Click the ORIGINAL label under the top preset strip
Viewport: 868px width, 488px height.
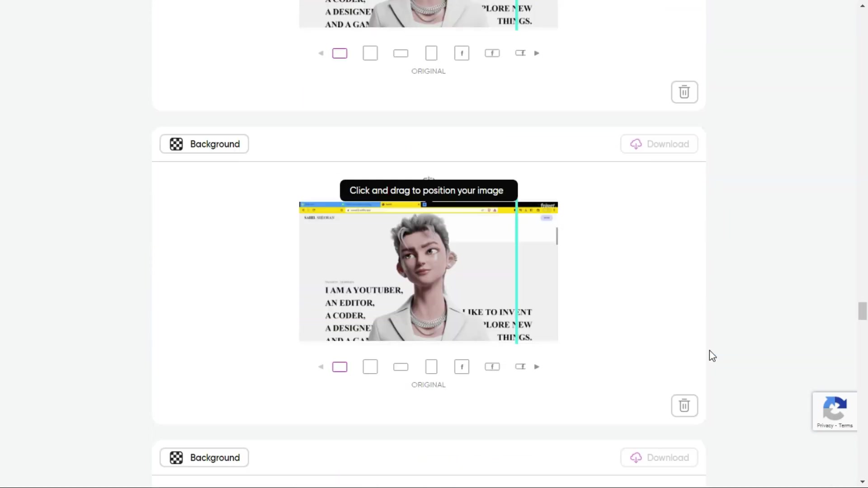[x=428, y=71]
